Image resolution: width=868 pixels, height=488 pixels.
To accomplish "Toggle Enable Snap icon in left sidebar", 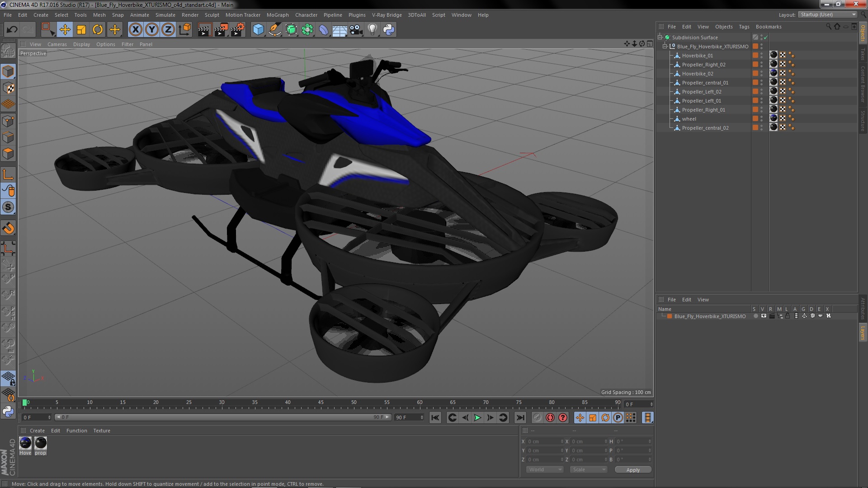I will coord(8,207).
